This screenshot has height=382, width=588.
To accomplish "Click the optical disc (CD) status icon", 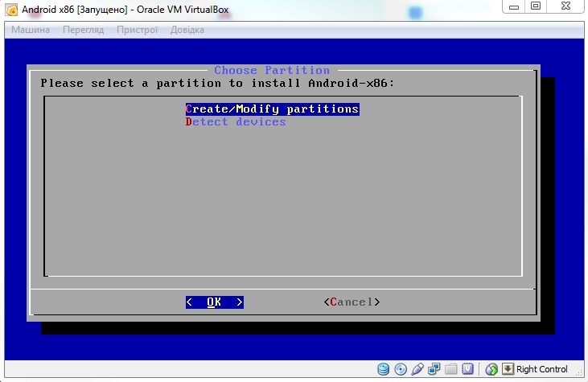I will [x=401, y=369].
